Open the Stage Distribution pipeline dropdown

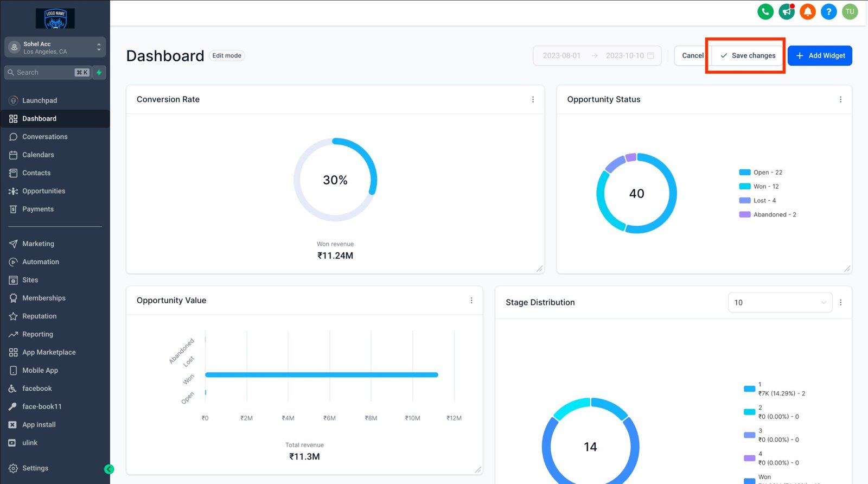(x=779, y=303)
